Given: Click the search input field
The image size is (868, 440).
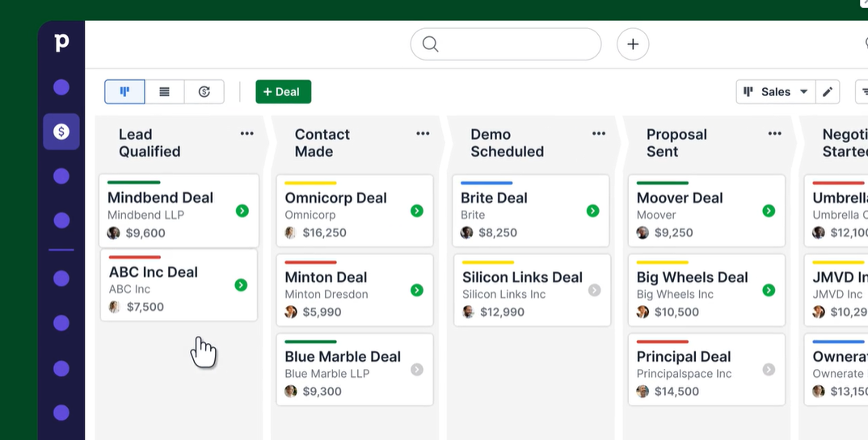Looking at the screenshot, I should pos(506,44).
